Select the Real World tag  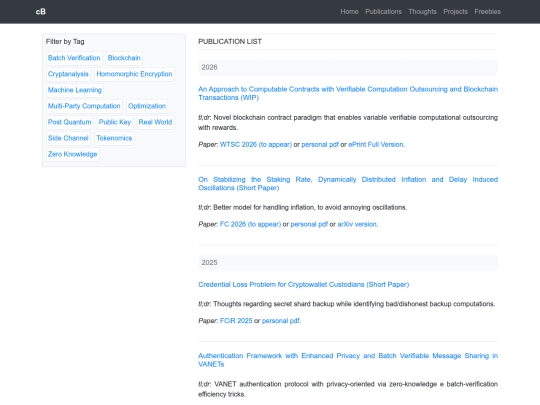coord(155,122)
